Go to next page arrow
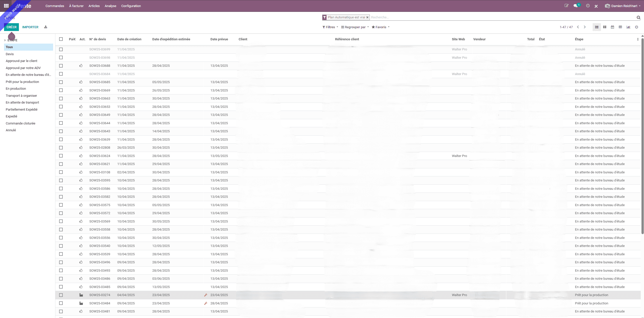The width and height of the screenshot is (644, 318). pyautogui.click(x=585, y=27)
